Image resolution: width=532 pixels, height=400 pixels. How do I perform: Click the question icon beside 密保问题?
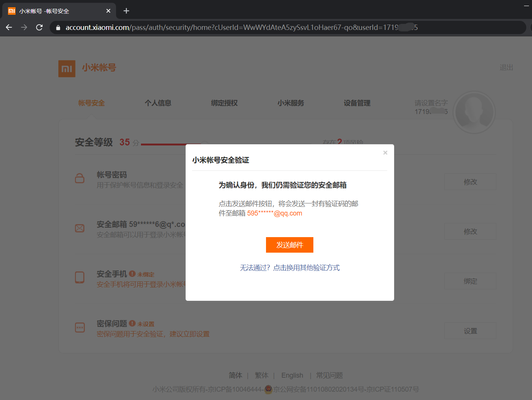coord(80,327)
